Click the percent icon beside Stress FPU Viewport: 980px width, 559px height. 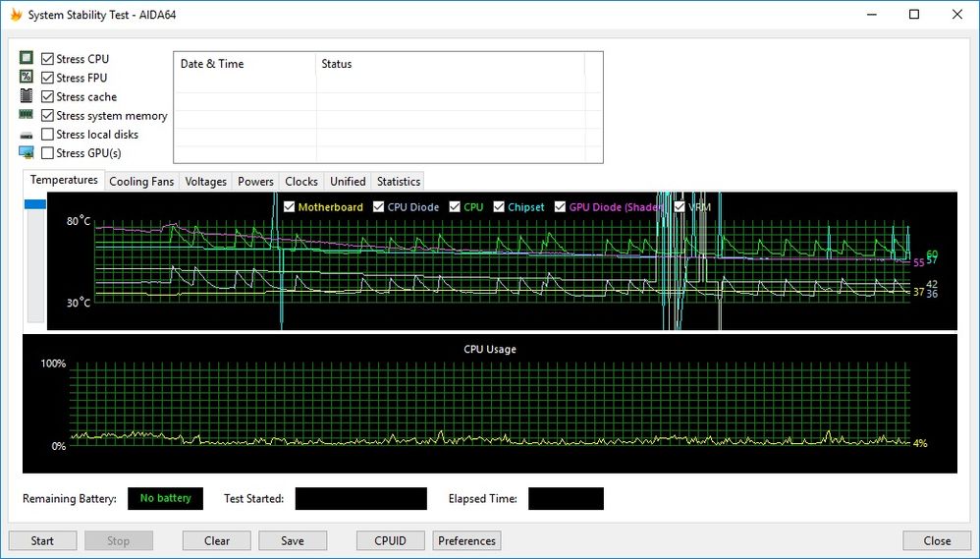pyautogui.click(x=27, y=77)
